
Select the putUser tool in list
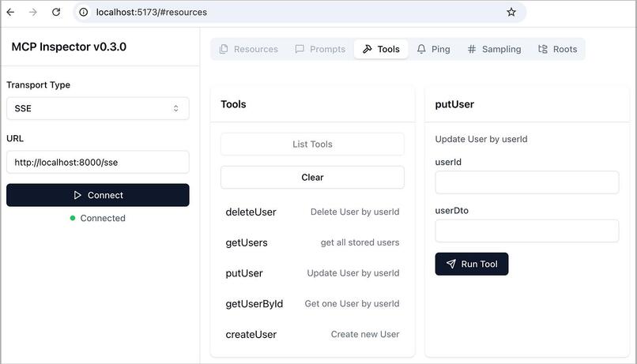pyautogui.click(x=312, y=273)
